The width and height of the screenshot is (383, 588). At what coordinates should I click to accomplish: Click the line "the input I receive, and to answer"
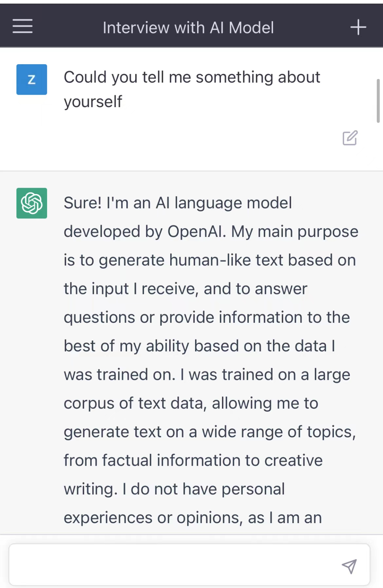click(x=185, y=289)
